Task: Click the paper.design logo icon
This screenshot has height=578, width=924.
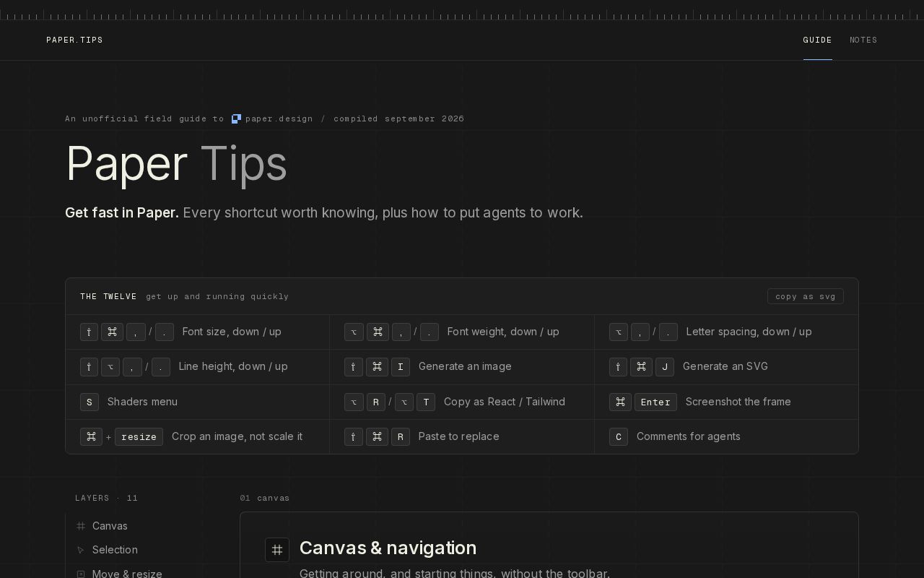Action: [x=236, y=118]
